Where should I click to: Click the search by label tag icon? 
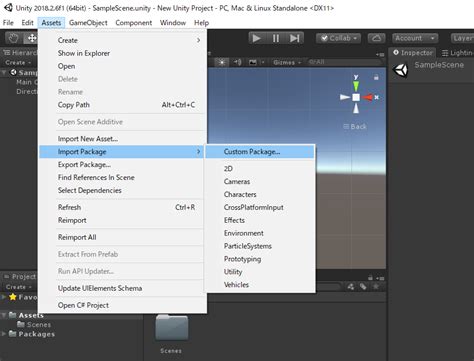(x=363, y=287)
